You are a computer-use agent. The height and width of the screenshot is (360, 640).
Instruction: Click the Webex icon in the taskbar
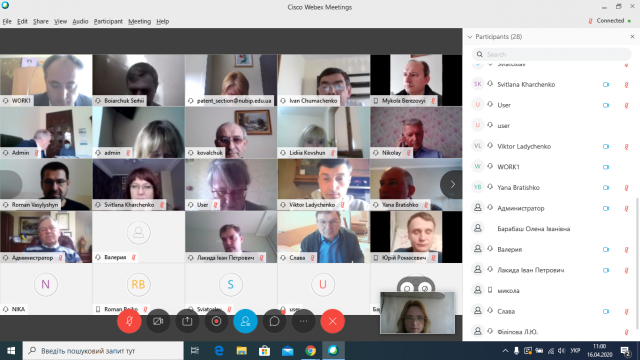(333, 351)
